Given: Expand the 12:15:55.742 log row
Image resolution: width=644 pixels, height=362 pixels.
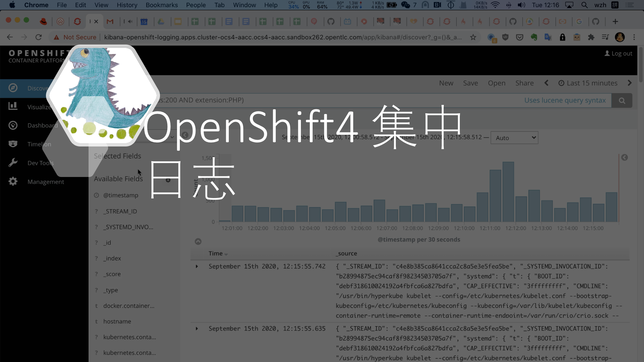Looking at the screenshot, I should (197, 266).
